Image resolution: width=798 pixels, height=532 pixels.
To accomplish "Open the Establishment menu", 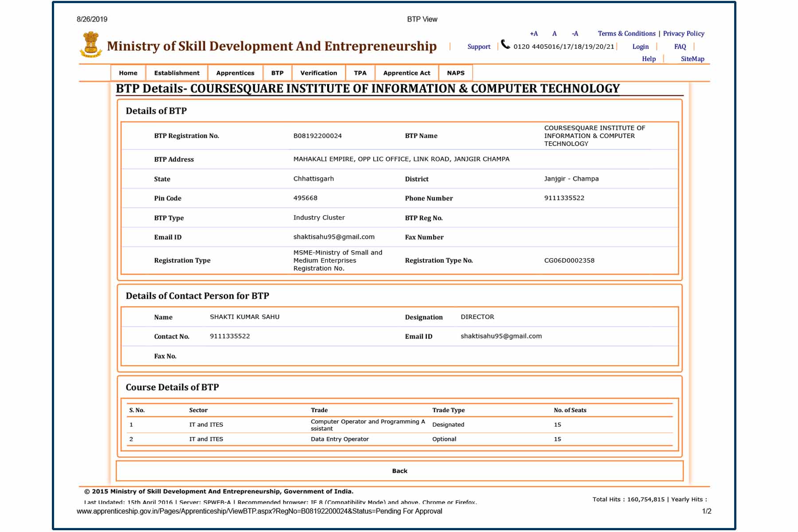I will pos(177,73).
